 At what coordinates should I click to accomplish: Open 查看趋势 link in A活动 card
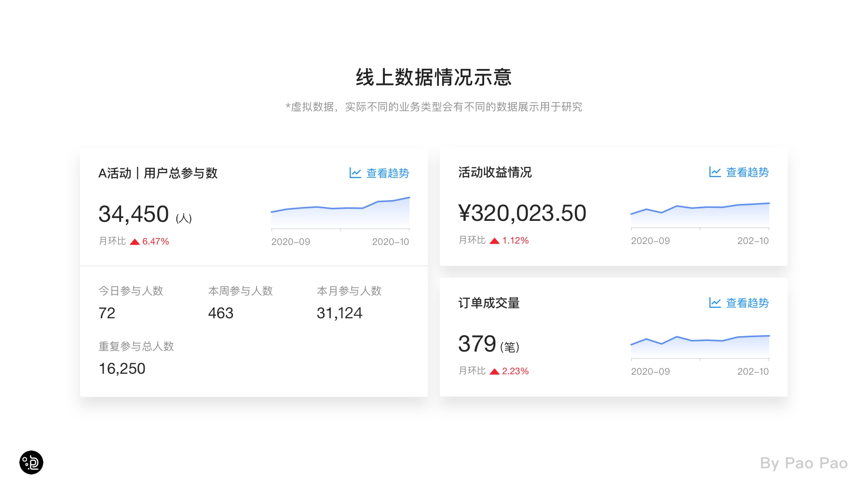click(388, 173)
